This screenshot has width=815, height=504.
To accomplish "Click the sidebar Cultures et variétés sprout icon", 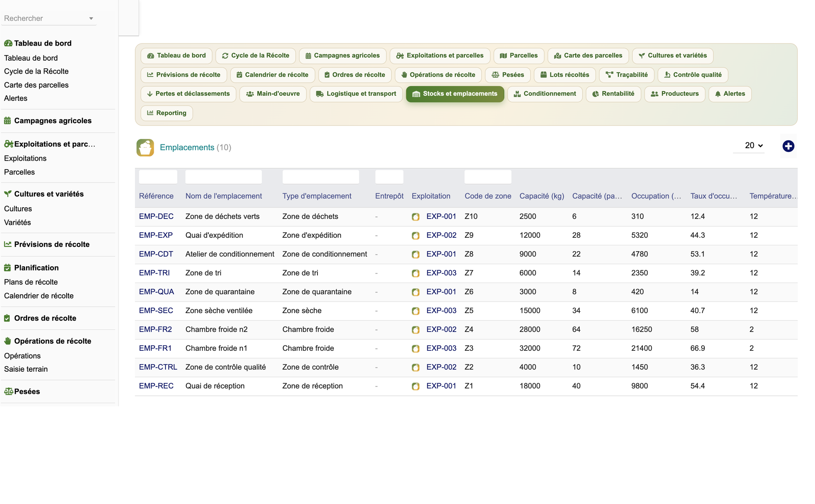I will coord(8,194).
